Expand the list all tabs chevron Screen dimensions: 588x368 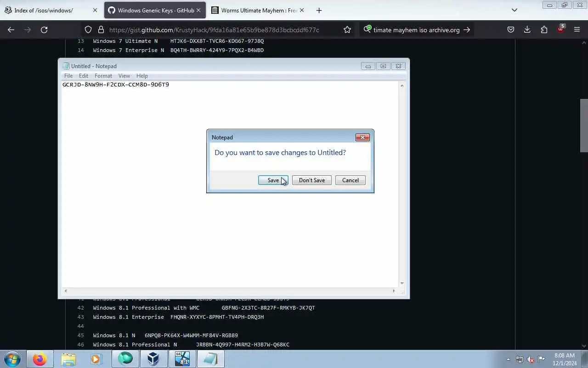(x=514, y=10)
